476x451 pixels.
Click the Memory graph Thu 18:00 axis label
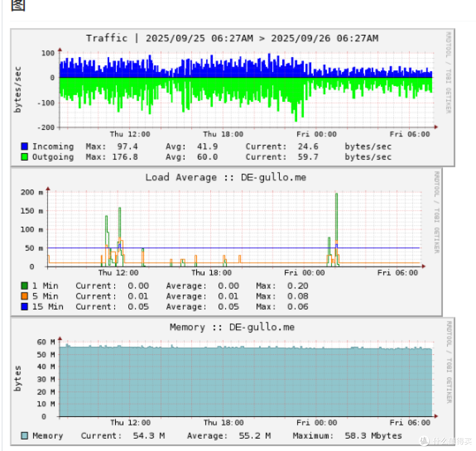[x=223, y=422]
